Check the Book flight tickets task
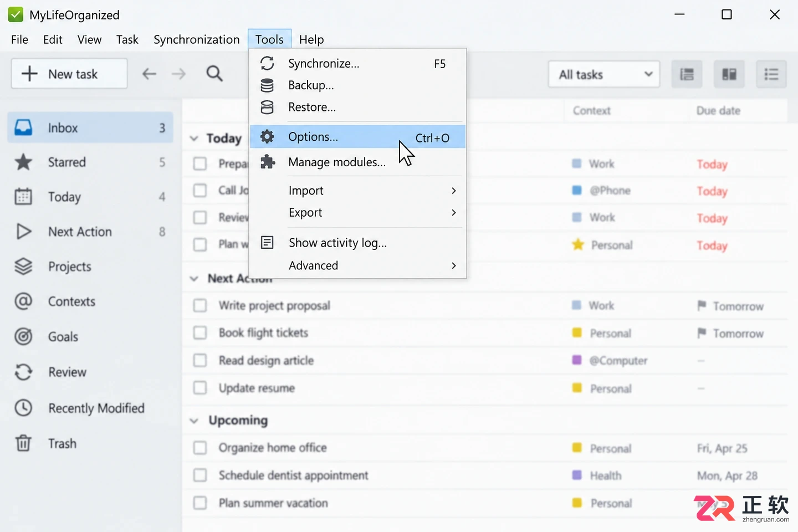 [x=200, y=332]
